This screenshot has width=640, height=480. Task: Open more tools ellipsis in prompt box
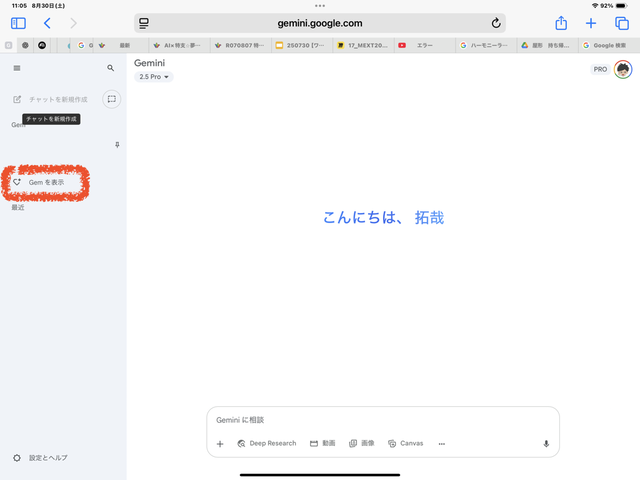coord(442,444)
